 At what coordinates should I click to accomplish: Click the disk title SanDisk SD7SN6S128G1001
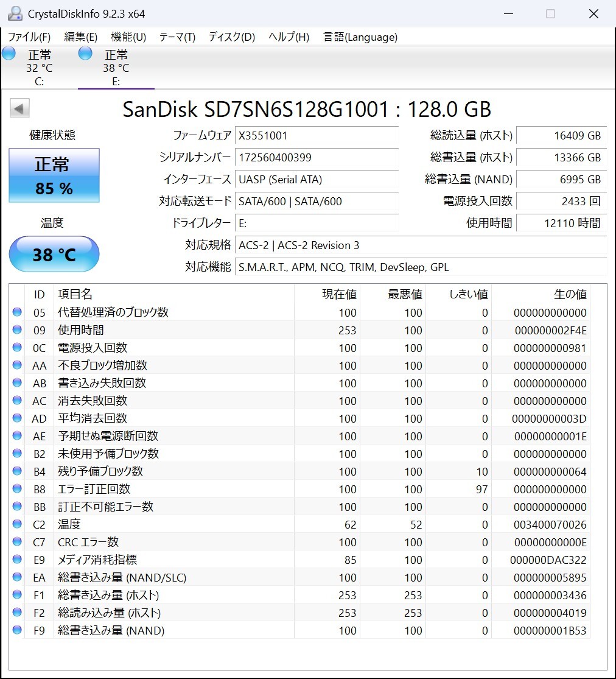(307, 109)
